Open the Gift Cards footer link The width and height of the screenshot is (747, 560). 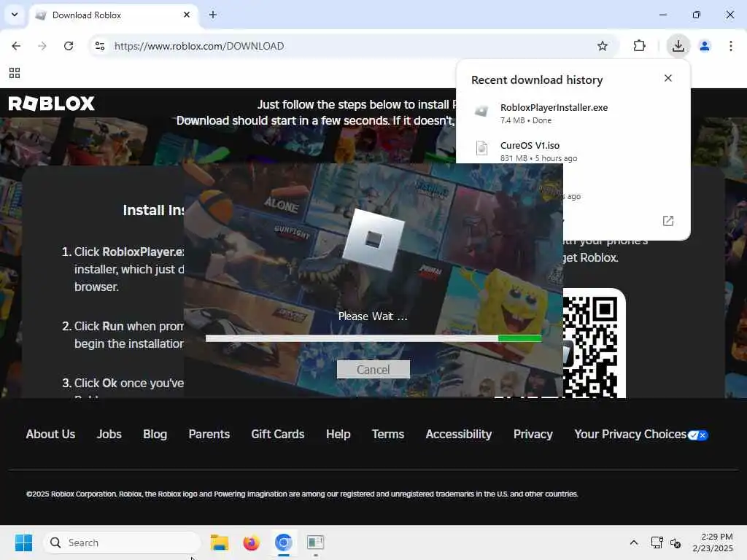click(x=278, y=435)
